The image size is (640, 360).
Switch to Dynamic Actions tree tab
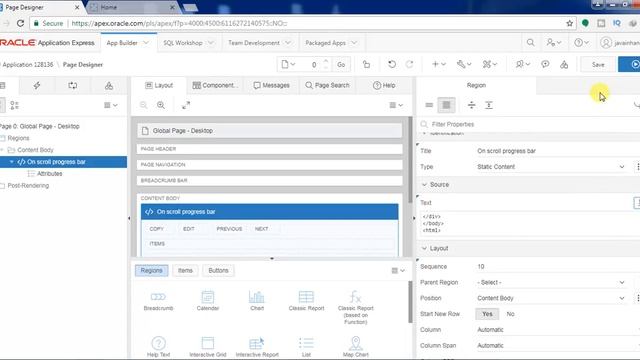point(37,85)
